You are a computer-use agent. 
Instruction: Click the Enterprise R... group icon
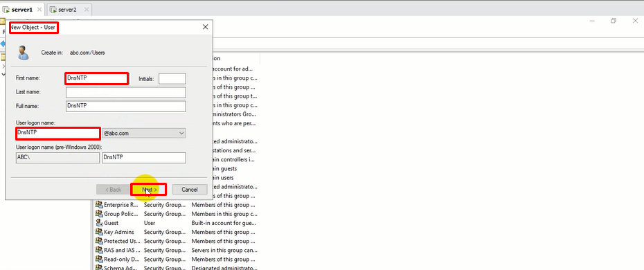pos(99,205)
